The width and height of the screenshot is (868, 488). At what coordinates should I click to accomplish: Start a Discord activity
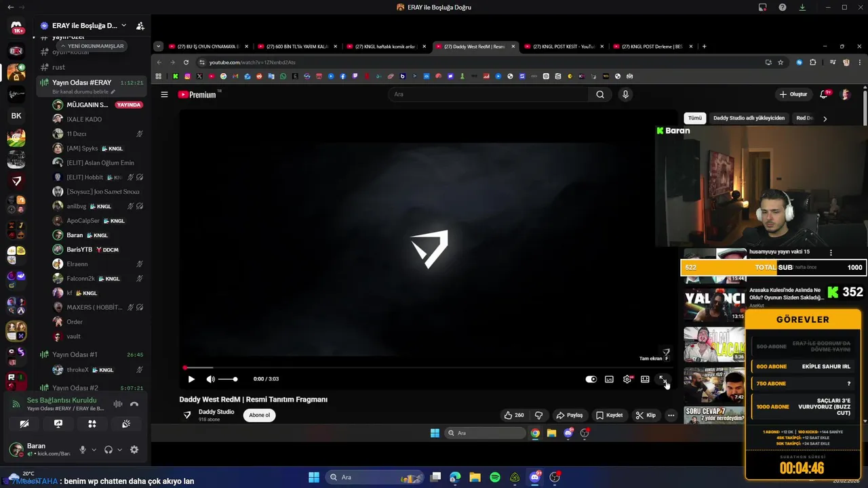[x=92, y=424]
